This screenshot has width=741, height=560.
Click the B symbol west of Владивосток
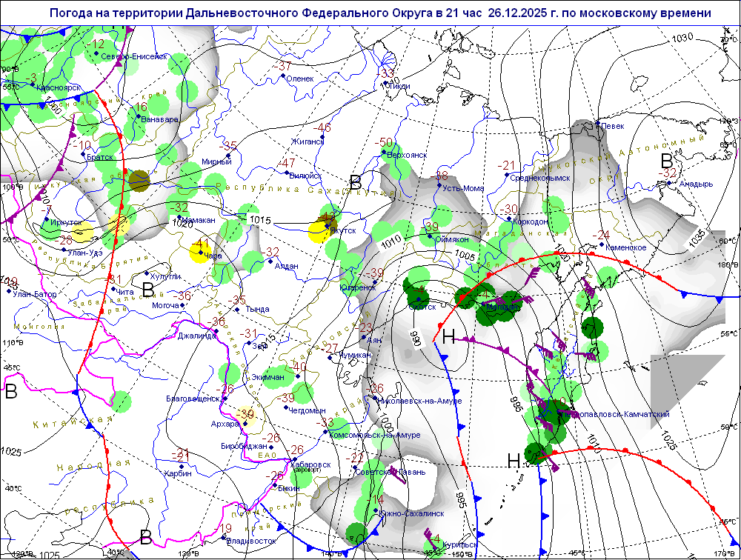(x=146, y=536)
